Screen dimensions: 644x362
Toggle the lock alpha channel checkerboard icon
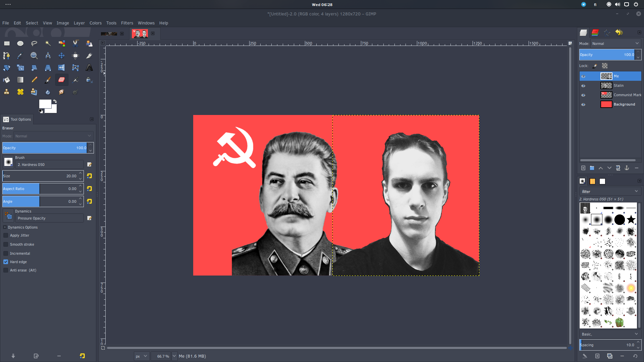tap(605, 66)
